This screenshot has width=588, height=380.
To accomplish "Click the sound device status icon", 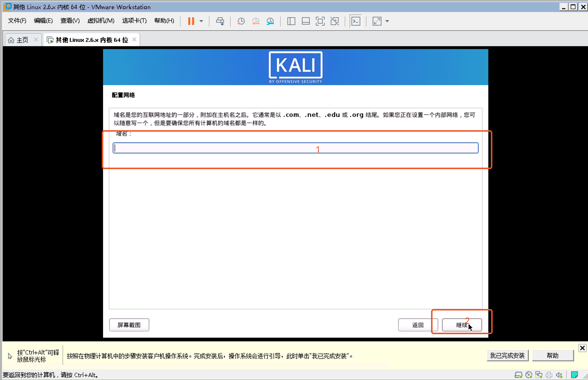I will 559,374.
